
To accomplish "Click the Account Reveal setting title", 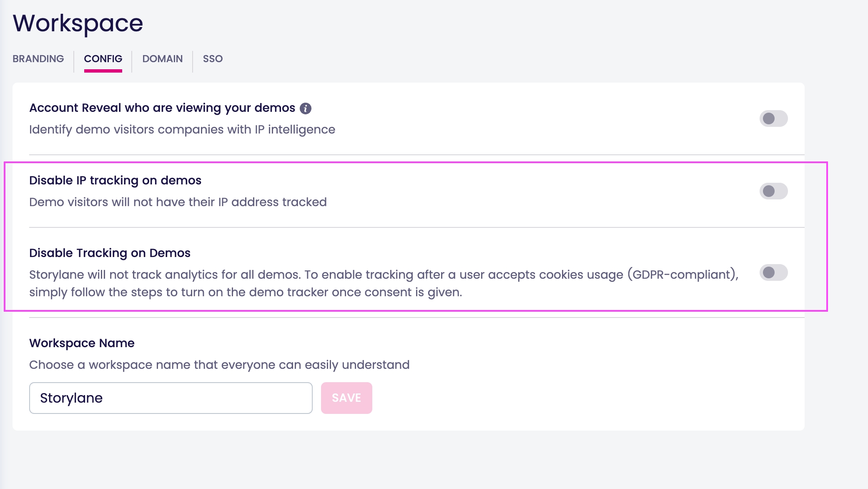I will pyautogui.click(x=162, y=108).
